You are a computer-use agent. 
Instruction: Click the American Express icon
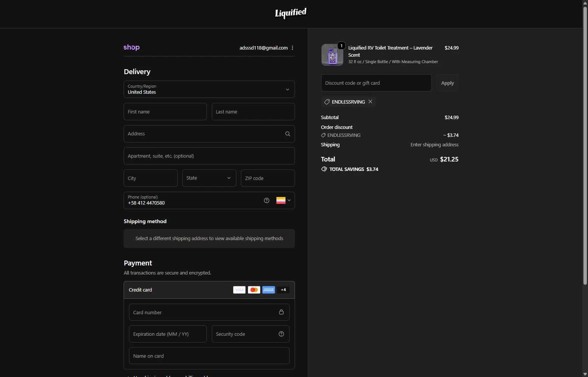[269, 290]
